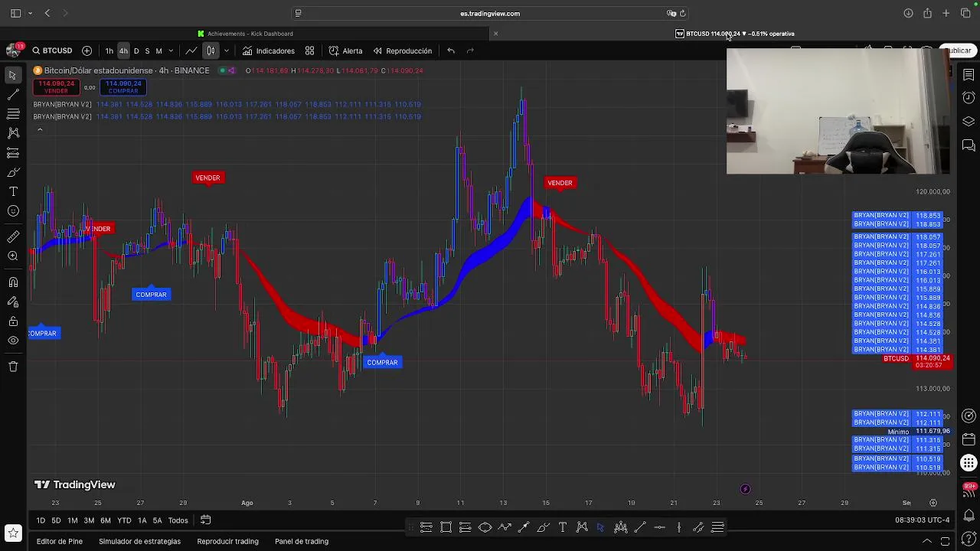The image size is (980, 551).
Task: Start bar Reproducción replay
Action: point(403,51)
